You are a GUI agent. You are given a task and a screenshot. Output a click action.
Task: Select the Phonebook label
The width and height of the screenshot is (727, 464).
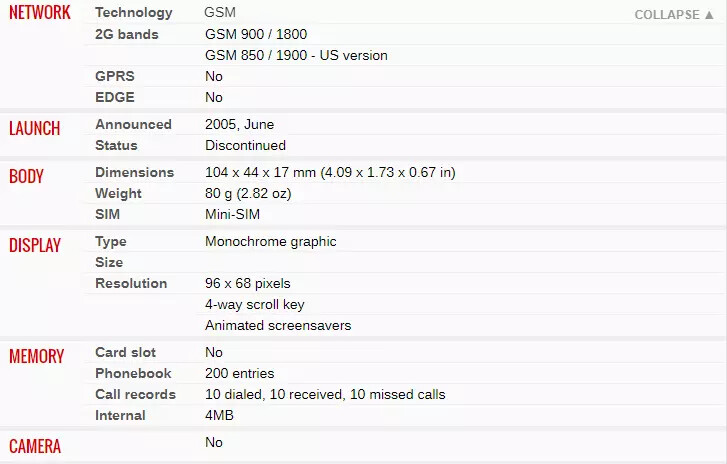(133, 373)
